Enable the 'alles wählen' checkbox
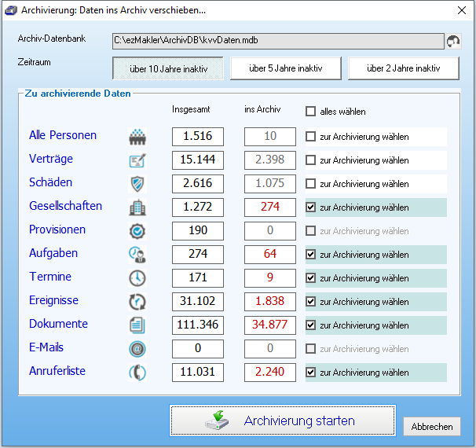This screenshot has width=476, height=448. pyautogui.click(x=311, y=112)
